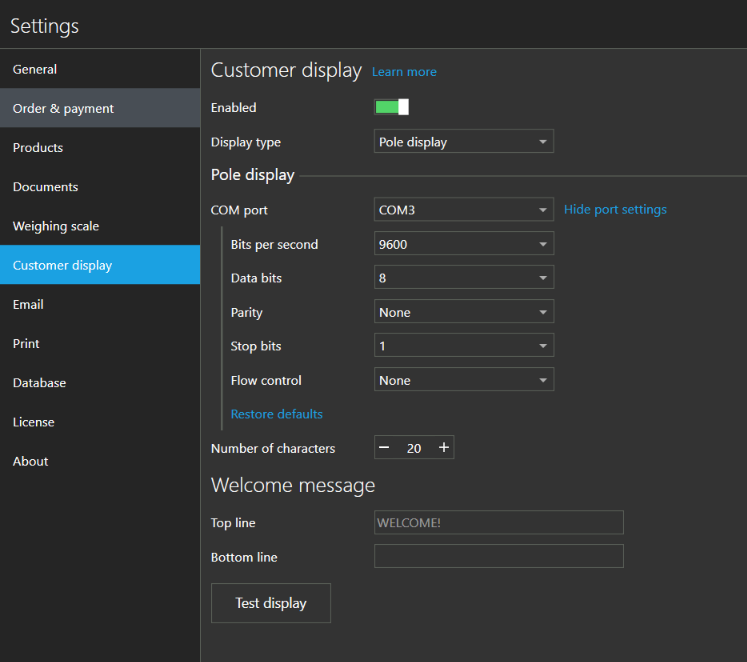Open the Display type dropdown
The height and width of the screenshot is (662, 747).
click(464, 141)
